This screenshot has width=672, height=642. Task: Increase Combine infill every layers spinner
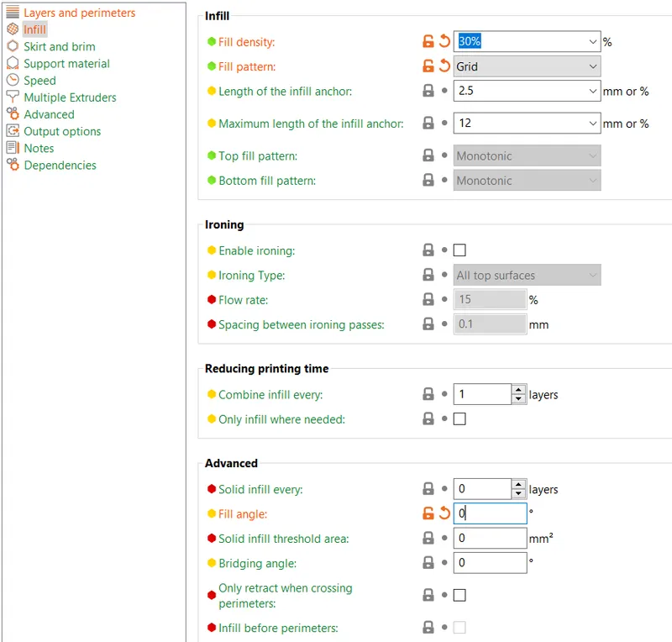click(518, 389)
